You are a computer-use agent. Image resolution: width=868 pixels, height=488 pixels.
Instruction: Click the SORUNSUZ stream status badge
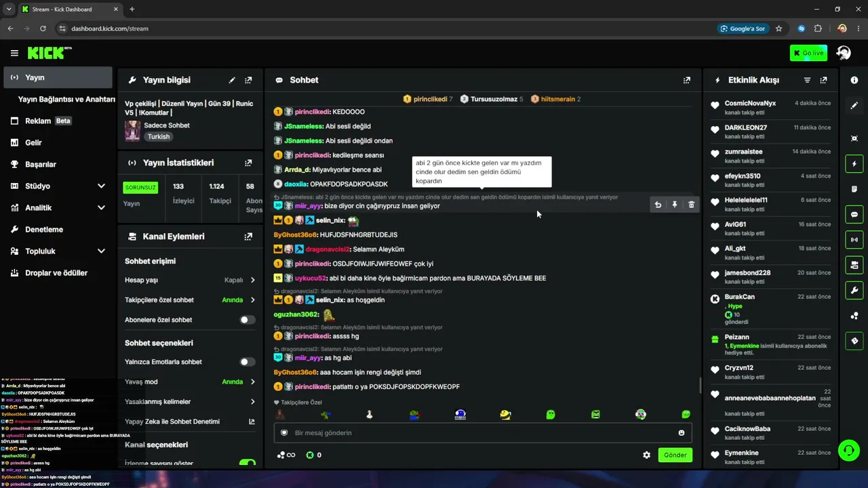140,187
